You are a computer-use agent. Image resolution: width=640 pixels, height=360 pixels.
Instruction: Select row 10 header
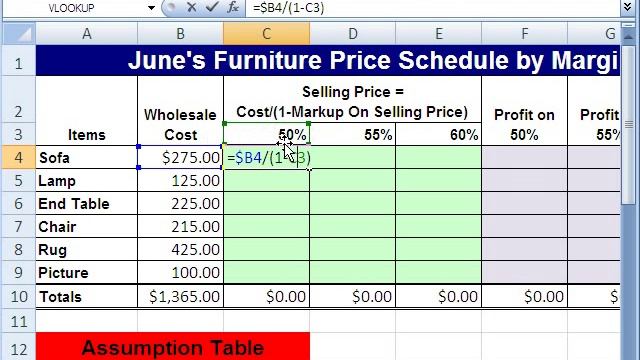click(x=19, y=296)
